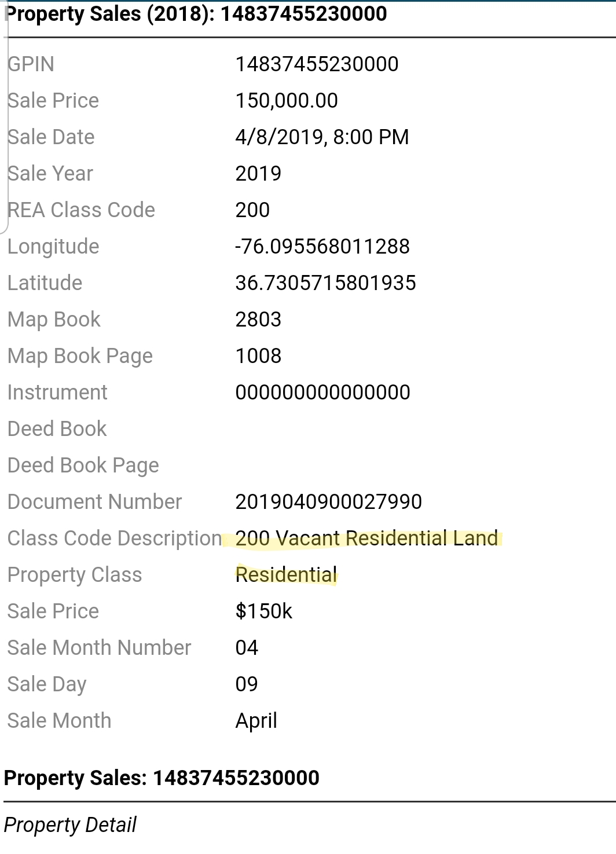Click highlighted 200 Vacant Residential Land text
The height and width of the screenshot is (854, 616).
pos(366,538)
